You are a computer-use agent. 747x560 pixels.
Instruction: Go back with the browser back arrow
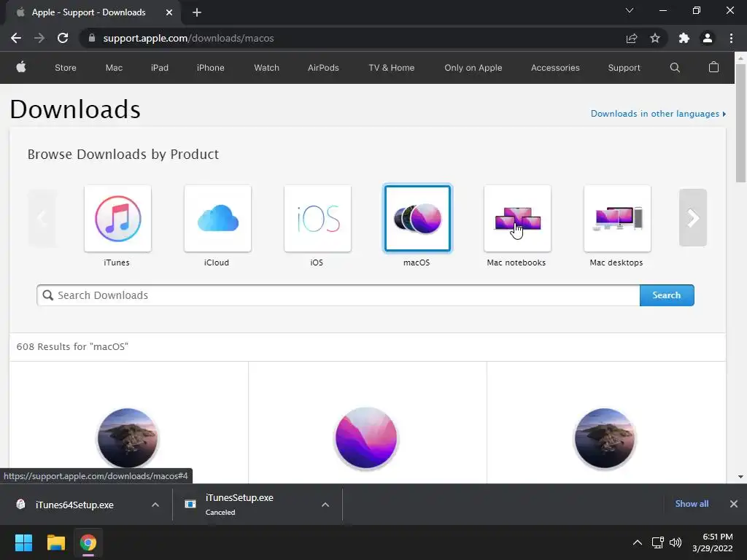pos(16,38)
